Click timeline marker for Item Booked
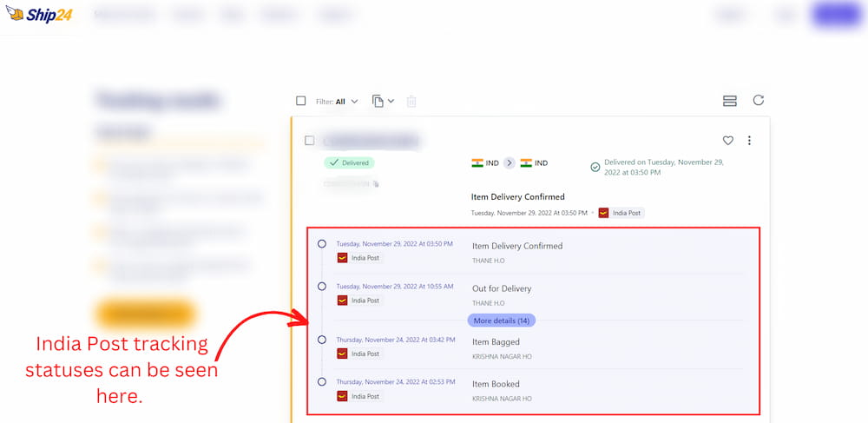The width and height of the screenshot is (868, 423). coord(322,381)
